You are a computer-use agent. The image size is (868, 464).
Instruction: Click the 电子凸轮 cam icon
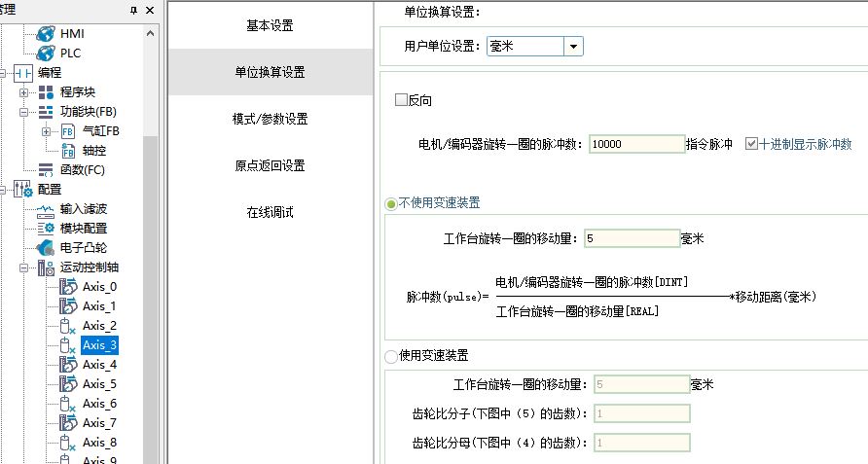pos(46,247)
